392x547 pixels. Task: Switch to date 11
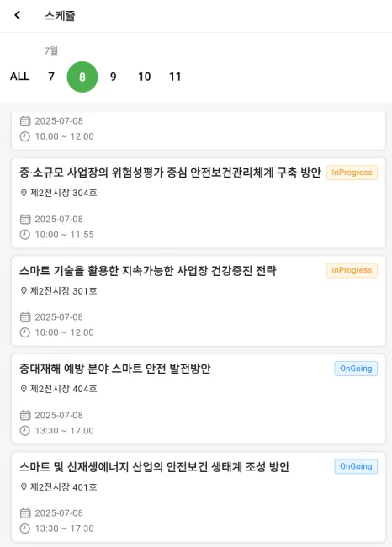click(175, 77)
